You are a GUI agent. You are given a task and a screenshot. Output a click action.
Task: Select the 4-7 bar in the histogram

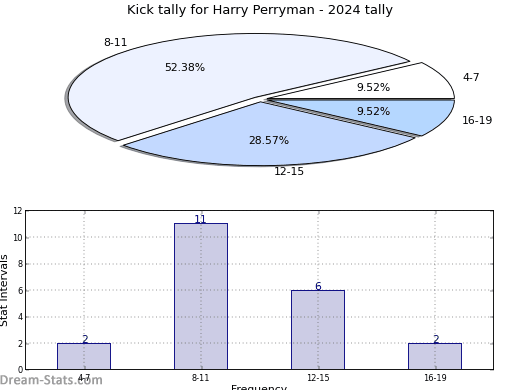pos(84,356)
